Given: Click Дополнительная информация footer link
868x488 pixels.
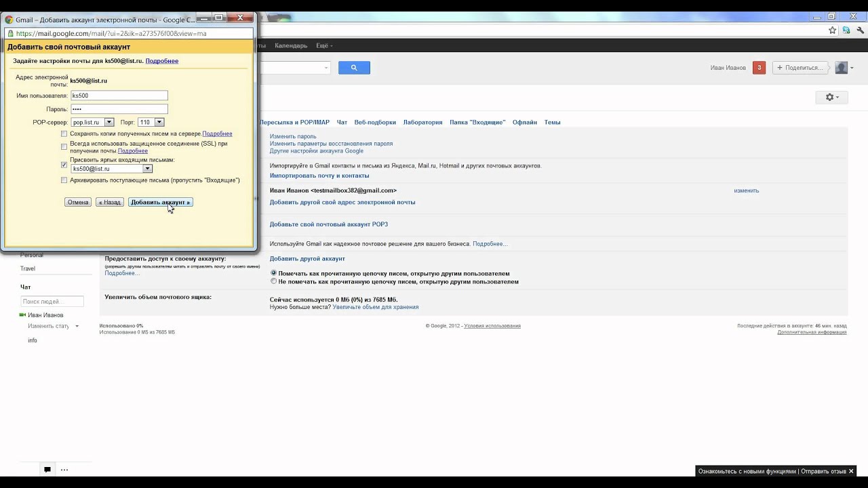Looking at the screenshot, I should pyautogui.click(x=812, y=332).
